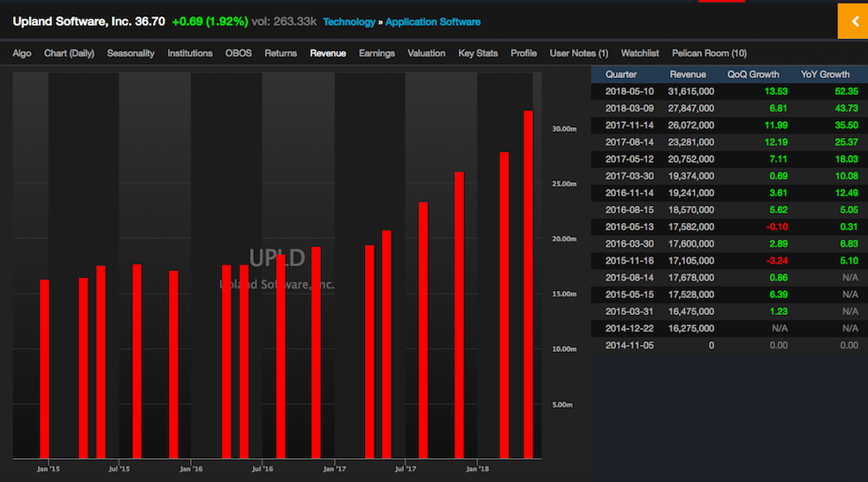The image size is (868, 482).
Task: Click the 43.73 YoY growth value
Action: click(847, 109)
